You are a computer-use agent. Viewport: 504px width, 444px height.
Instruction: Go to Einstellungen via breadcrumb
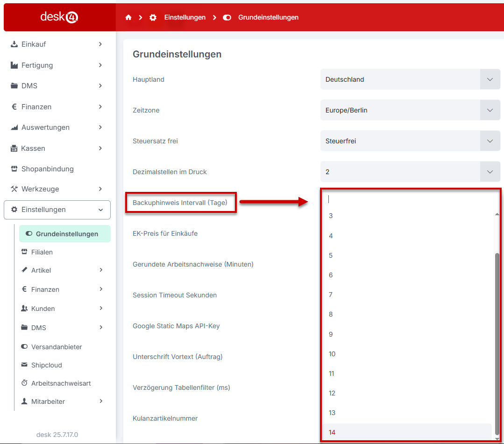point(185,17)
